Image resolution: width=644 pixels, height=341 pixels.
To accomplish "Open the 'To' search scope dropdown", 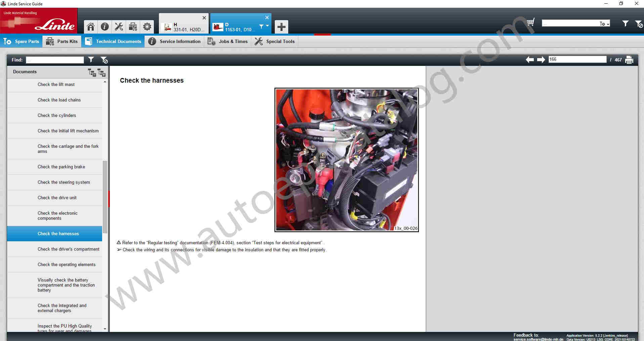I will click(604, 24).
